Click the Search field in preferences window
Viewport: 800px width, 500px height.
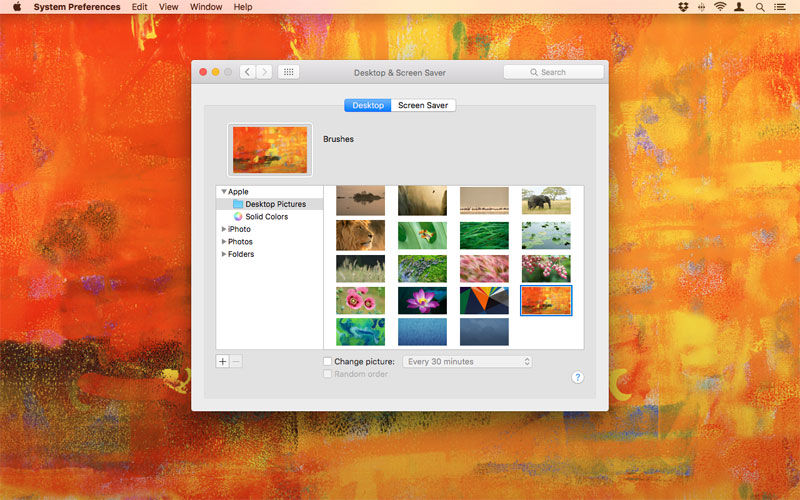pyautogui.click(x=554, y=72)
